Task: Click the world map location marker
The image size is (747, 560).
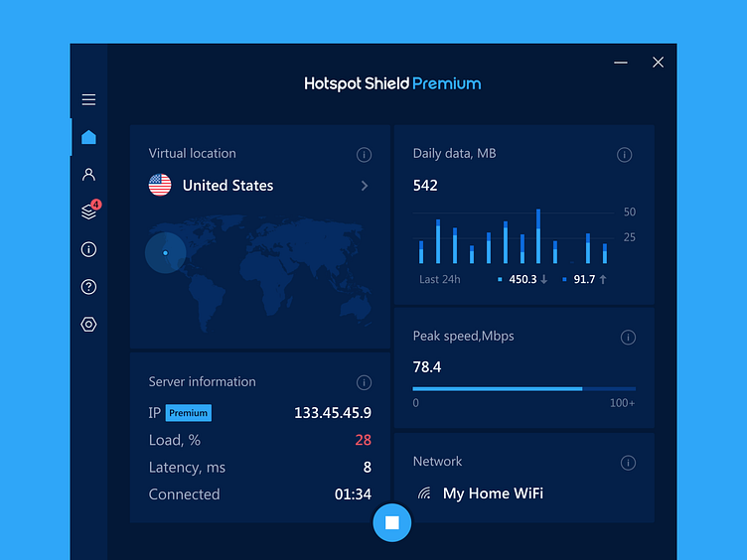Action: [x=165, y=253]
